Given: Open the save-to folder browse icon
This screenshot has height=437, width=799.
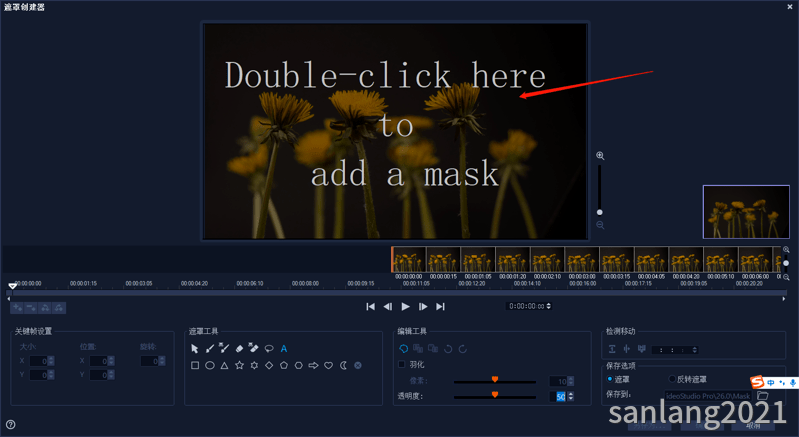Looking at the screenshot, I should (763, 395).
